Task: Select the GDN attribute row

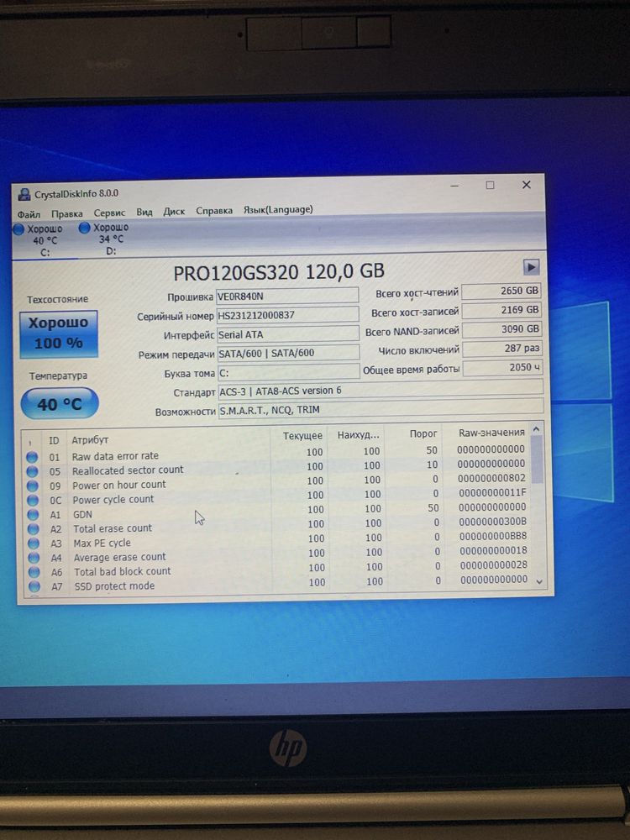Action: point(277,511)
